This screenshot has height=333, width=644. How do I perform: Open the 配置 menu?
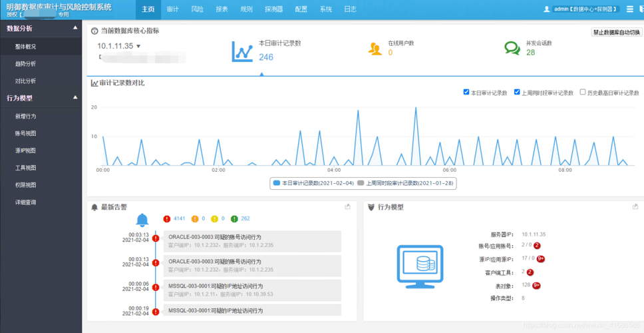301,9
